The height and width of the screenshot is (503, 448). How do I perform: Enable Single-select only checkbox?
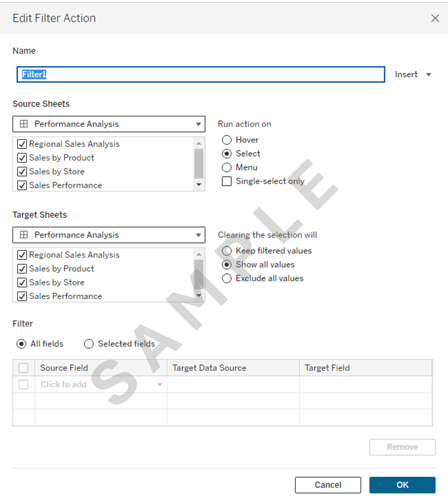tap(227, 181)
